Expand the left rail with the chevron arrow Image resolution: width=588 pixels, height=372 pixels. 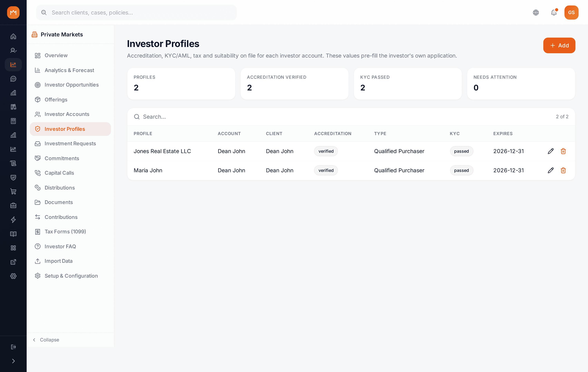pos(13,361)
